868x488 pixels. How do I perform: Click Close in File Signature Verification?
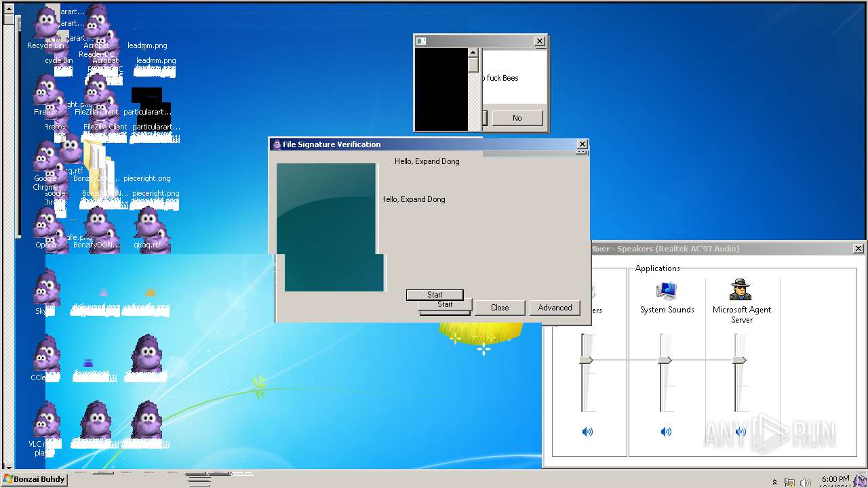click(500, 308)
